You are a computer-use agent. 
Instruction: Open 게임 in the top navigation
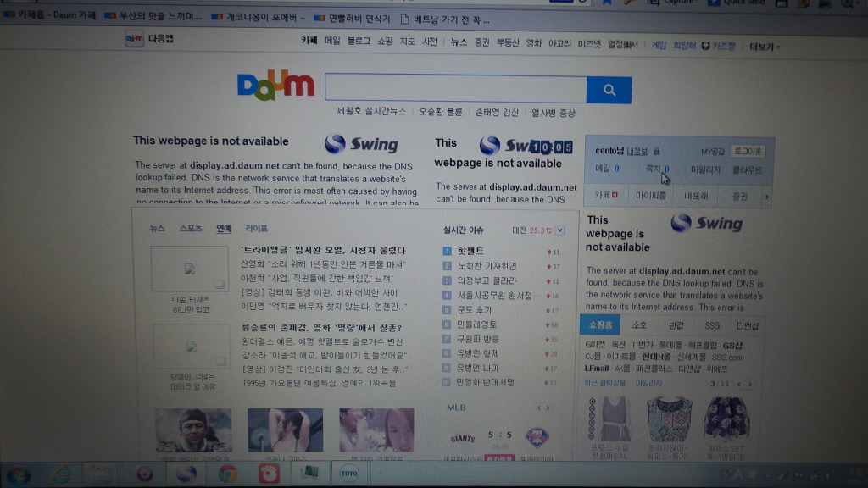pyautogui.click(x=659, y=46)
